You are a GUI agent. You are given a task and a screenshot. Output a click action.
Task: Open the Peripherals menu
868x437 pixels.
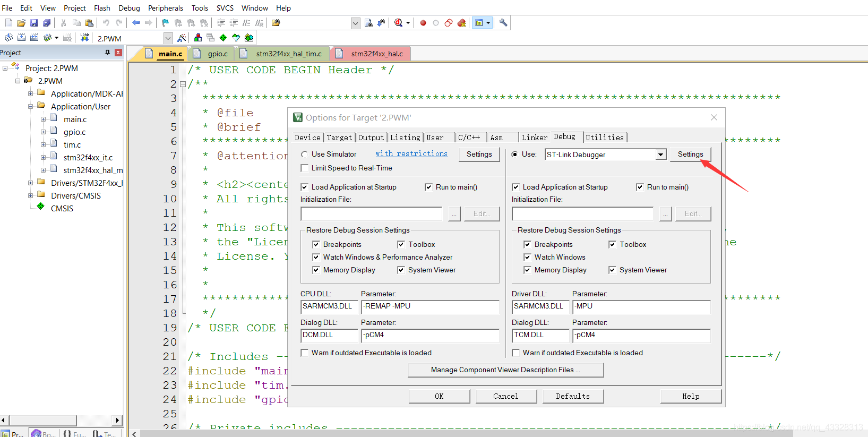[x=165, y=8]
